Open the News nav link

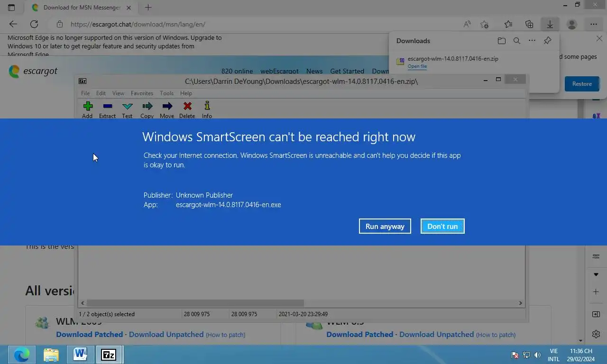(x=314, y=71)
